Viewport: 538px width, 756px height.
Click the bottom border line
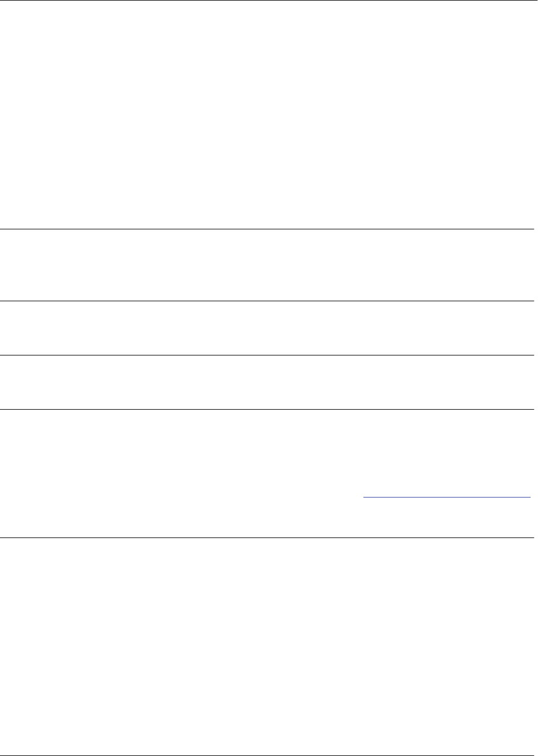[266, 755]
